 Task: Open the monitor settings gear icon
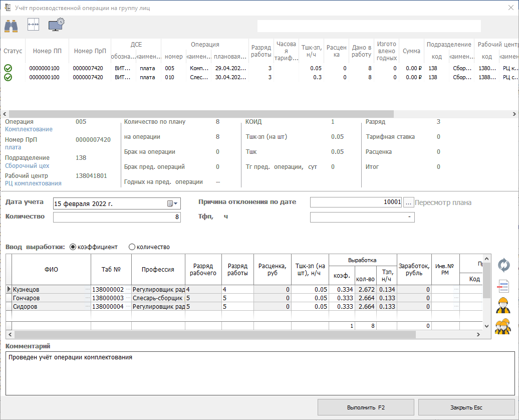click(x=56, y=24)
